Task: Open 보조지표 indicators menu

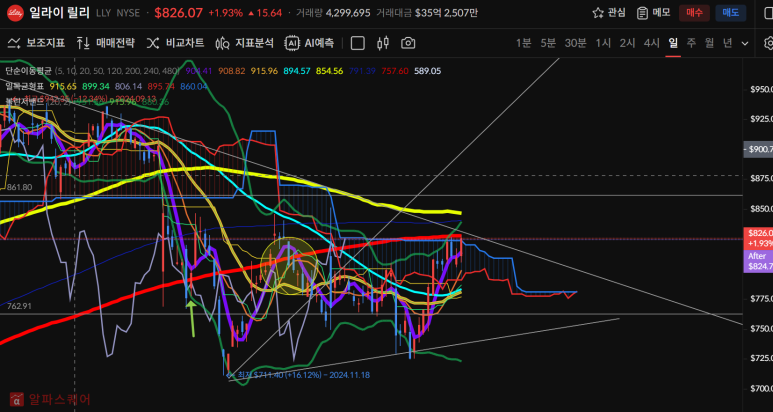Action: point(36,43)
